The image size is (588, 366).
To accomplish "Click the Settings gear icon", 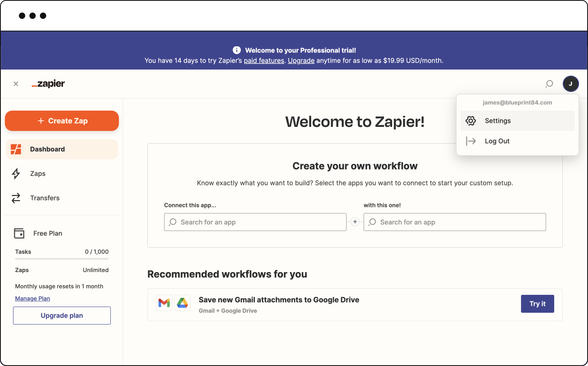I will coord(471,121).
